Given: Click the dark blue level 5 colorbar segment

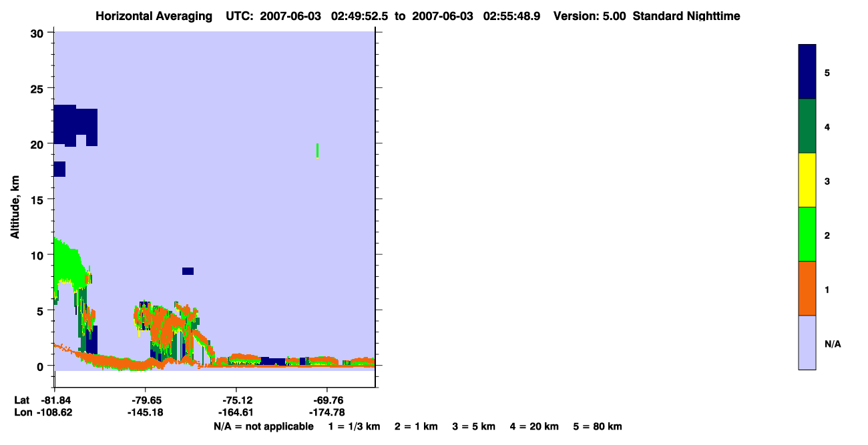Looking at the screenshot, I should (x=807, y=72).
